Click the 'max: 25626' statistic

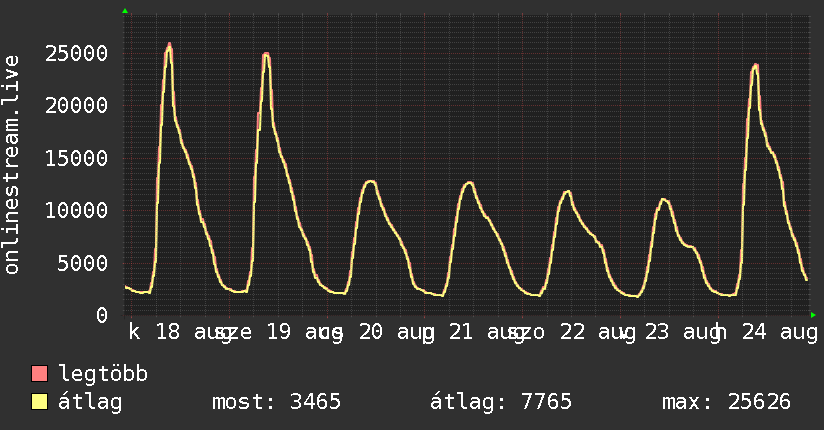[x=726, y=402]
